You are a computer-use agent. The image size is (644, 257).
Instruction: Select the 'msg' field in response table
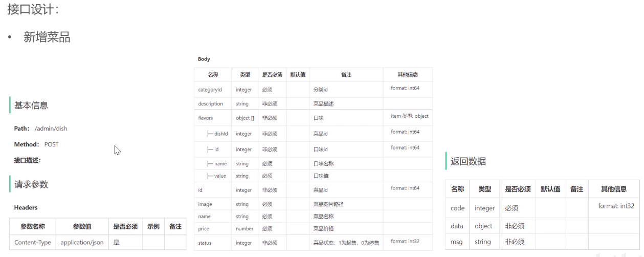pos(456,242)
